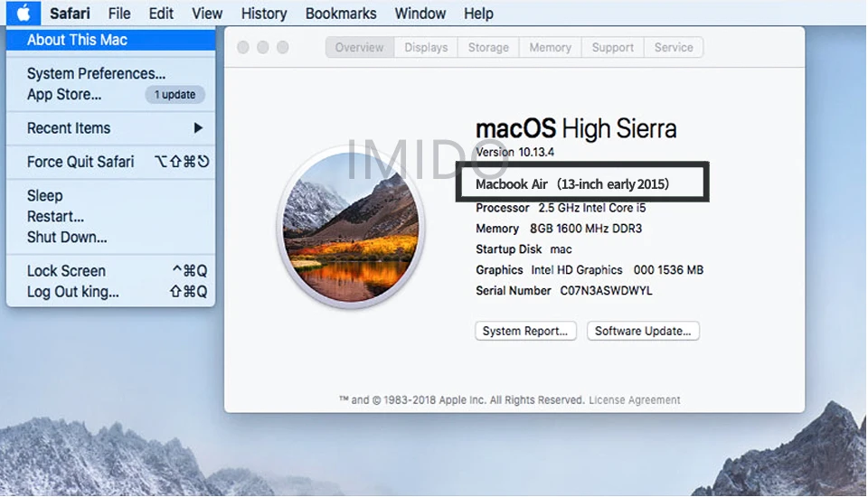Go to the Support tab

point(612,48)
